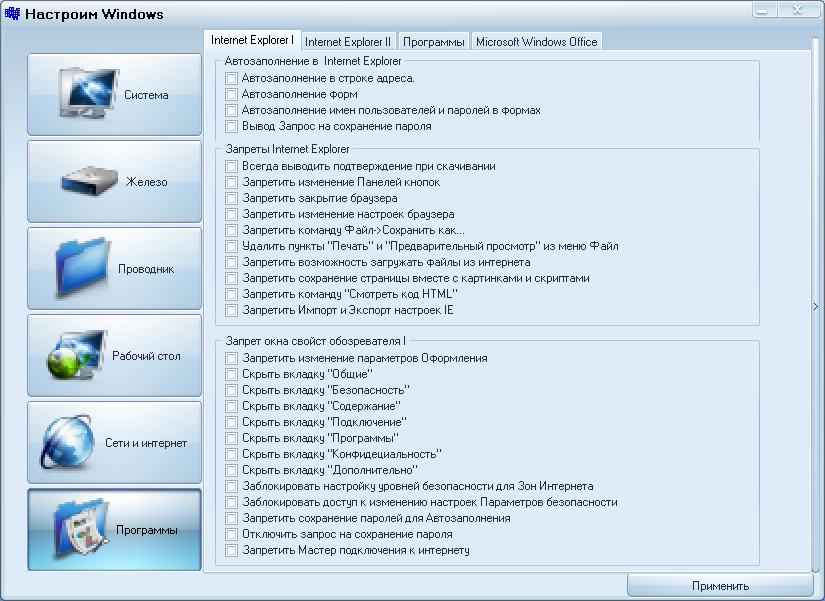
Task: Check Заблокировать настройку уровней безопасности для Зон
Action: (x=231, y=486)
